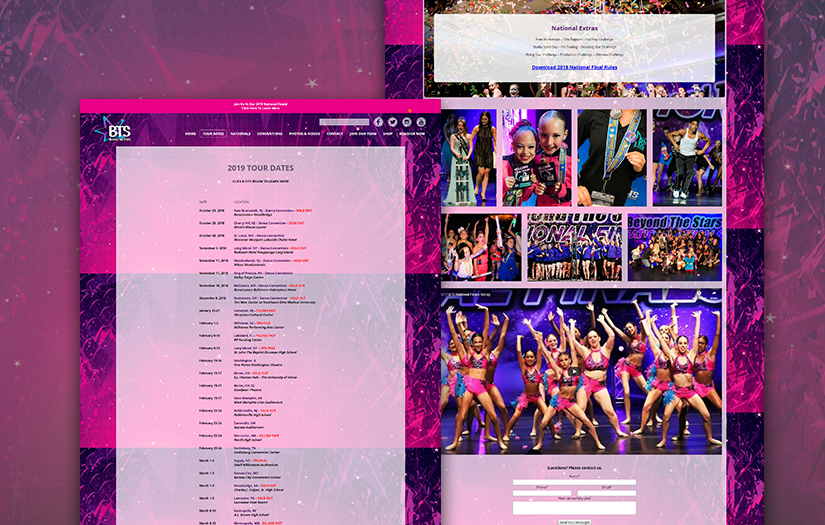
Task: Open photo of medal with blue-gold ribbon
Action: click(612, 157)
